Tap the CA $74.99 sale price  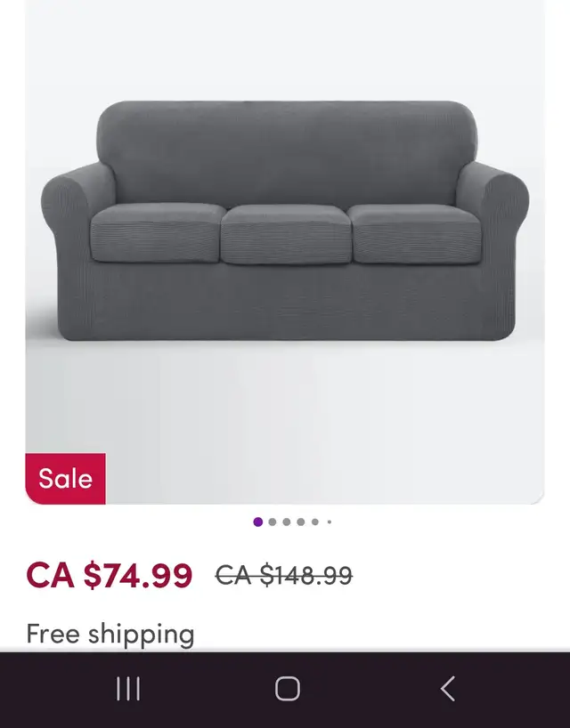point(110,575)
